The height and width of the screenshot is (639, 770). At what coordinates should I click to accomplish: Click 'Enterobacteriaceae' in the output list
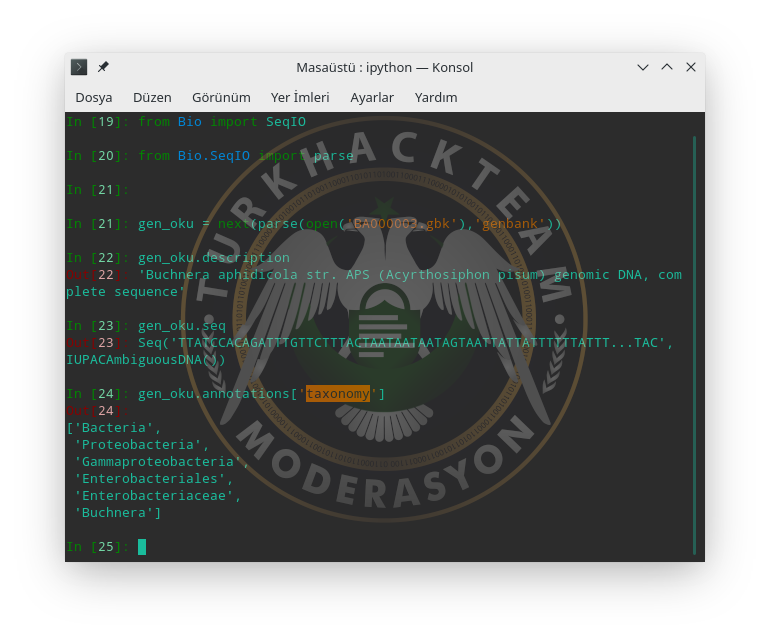tap(154, 496)
